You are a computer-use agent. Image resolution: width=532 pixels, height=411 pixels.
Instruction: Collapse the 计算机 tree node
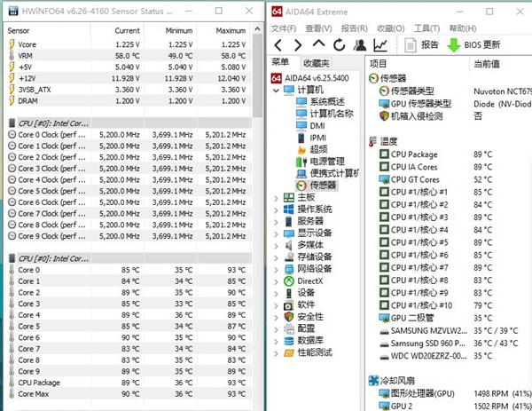tap(276, 91)
